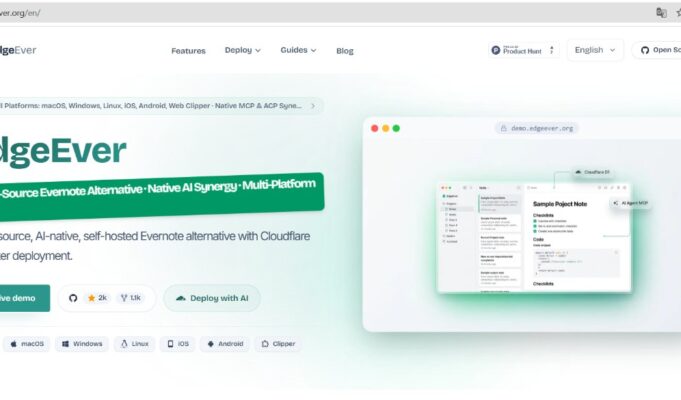Open the English language dropdown
Viewport: 681px width, 400px height.
tap(595, 50)
